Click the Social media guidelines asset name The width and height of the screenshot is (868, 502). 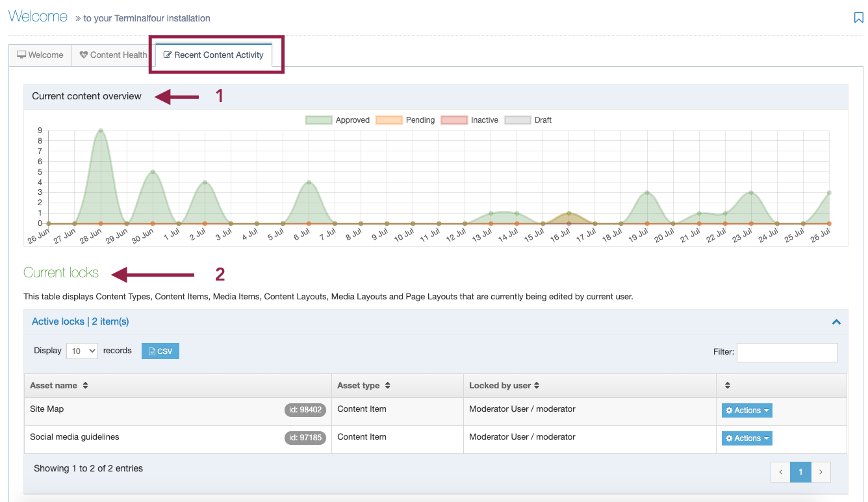(75, 437)
